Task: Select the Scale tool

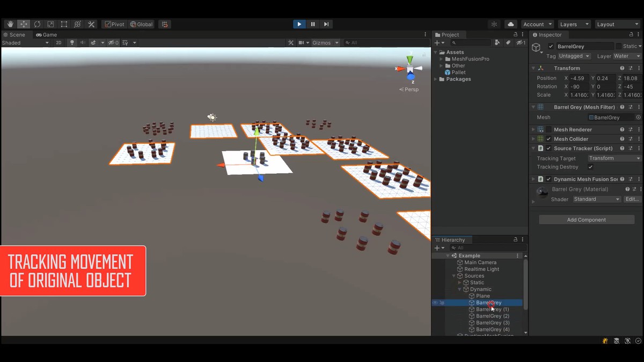Action: click(x=50, y=24)
